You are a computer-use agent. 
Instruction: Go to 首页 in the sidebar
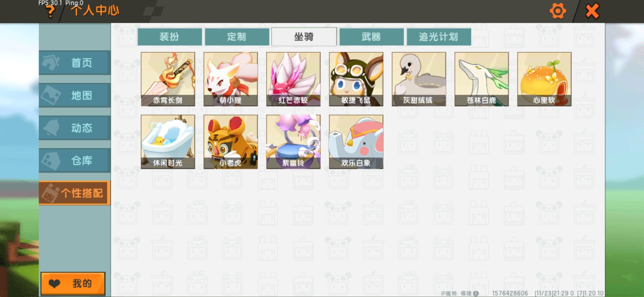click(x=75, y=63)
